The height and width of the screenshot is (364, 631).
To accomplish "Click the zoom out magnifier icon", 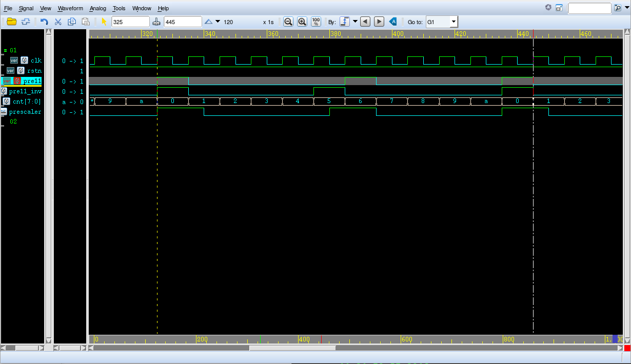I will click(288, 22).
